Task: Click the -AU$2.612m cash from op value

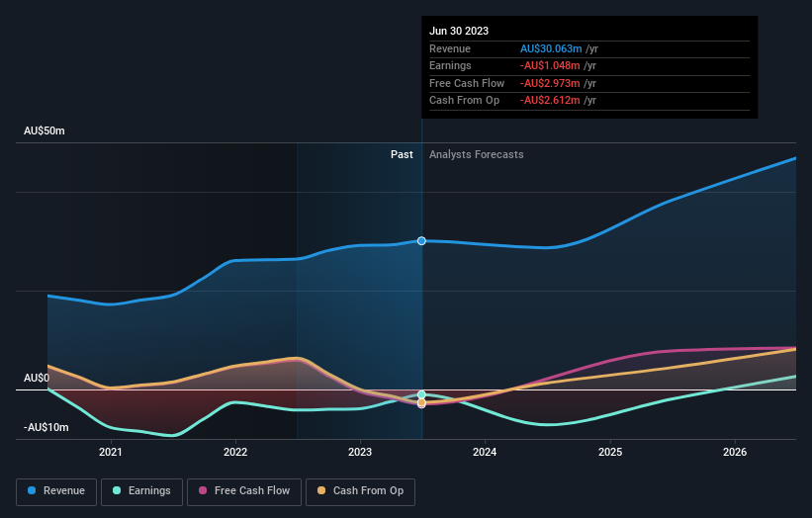Action: pos(550,101)
